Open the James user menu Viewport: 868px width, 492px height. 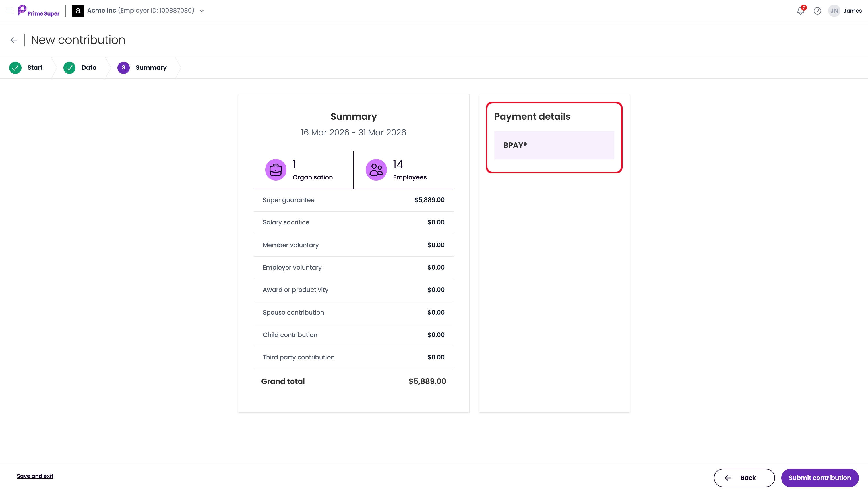(x=852, y=11)
